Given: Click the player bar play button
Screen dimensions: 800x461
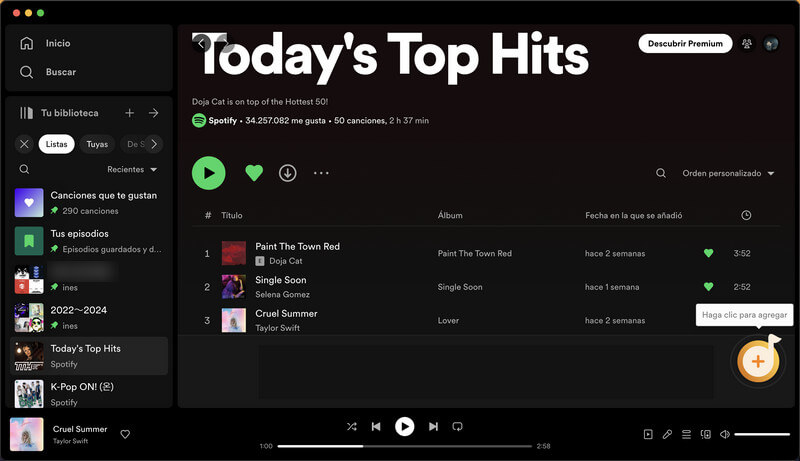Looking at the screenshot, I should pos(405,426).
